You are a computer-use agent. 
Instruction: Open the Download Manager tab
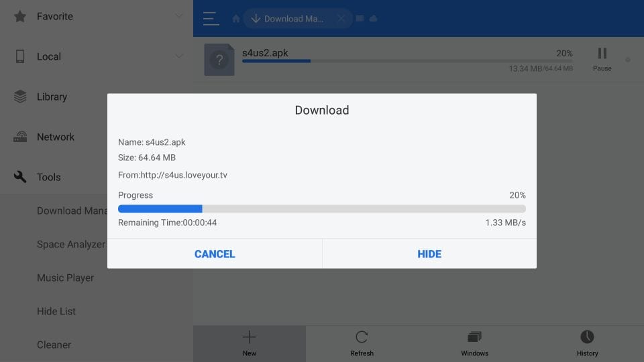tap(298, 19)
